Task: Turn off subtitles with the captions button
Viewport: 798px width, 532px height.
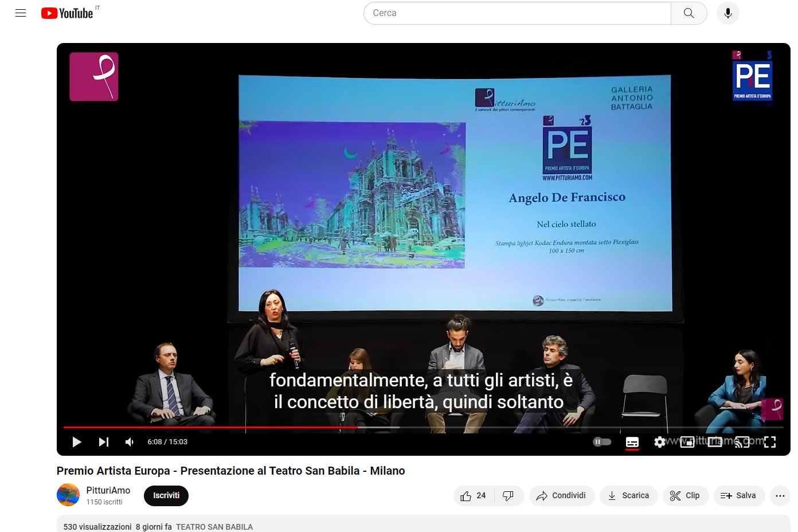Action: 632,442
